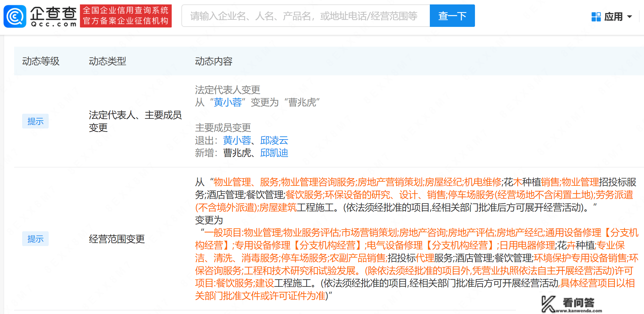Open the 邱凌云 link
This screenshot has height=314, width=644.
pyautogui.click(x=274, y=140)
